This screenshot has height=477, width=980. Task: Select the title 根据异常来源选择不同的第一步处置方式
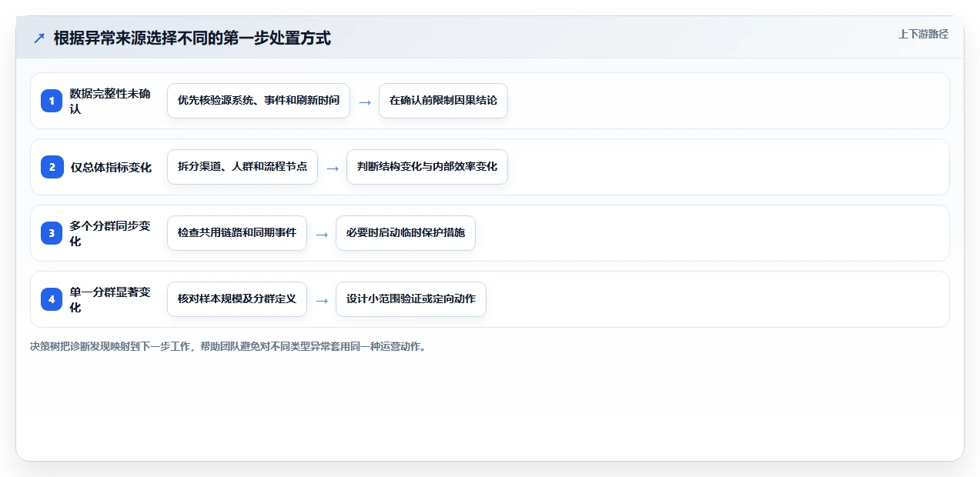(x=192, y=38)
